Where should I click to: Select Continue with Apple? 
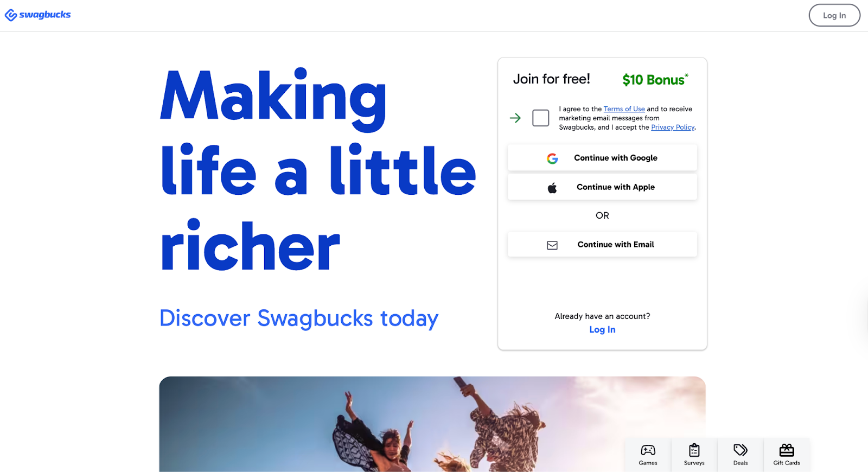(x=602, y=187)
